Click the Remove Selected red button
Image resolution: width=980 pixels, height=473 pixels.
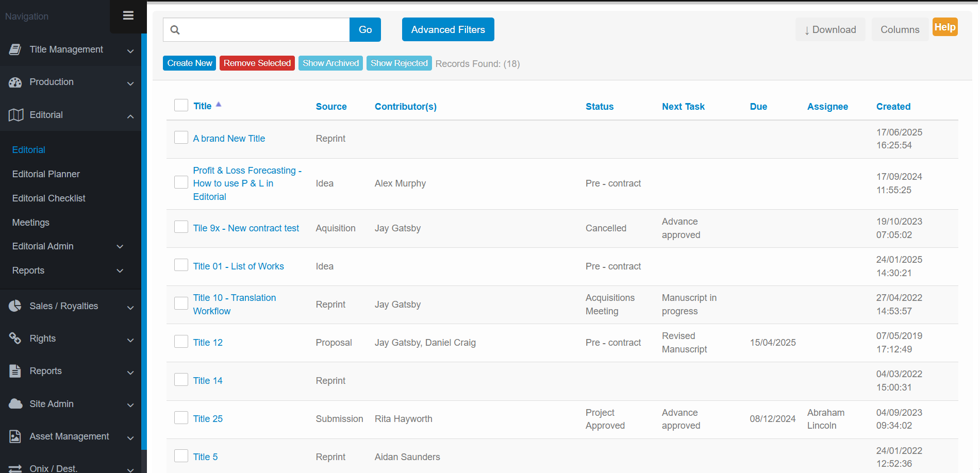[x=257, y=63]
